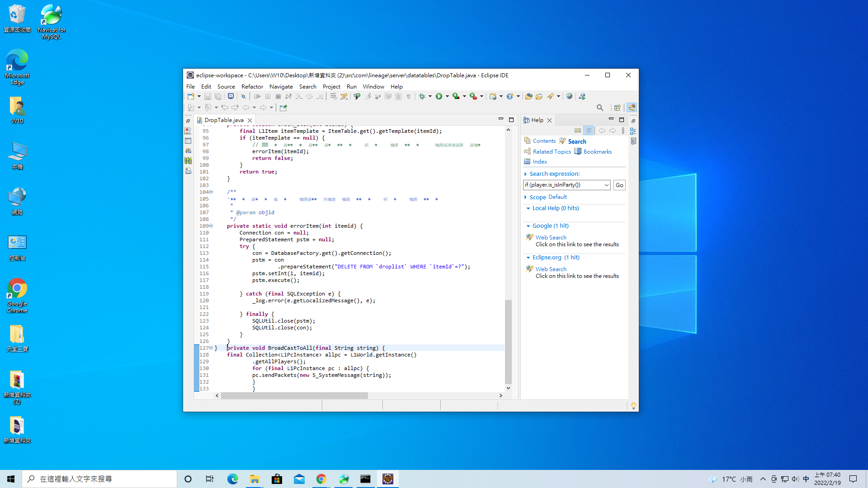Click the Show Whitespace Characters icon
This screenshot has width=868, height=488.
(x=409, y=96)
